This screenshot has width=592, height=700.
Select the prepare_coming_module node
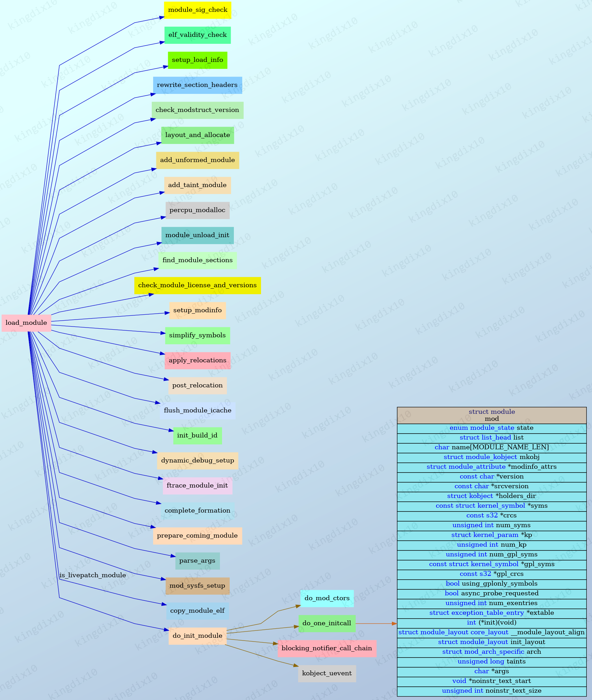tap(198, 536)
